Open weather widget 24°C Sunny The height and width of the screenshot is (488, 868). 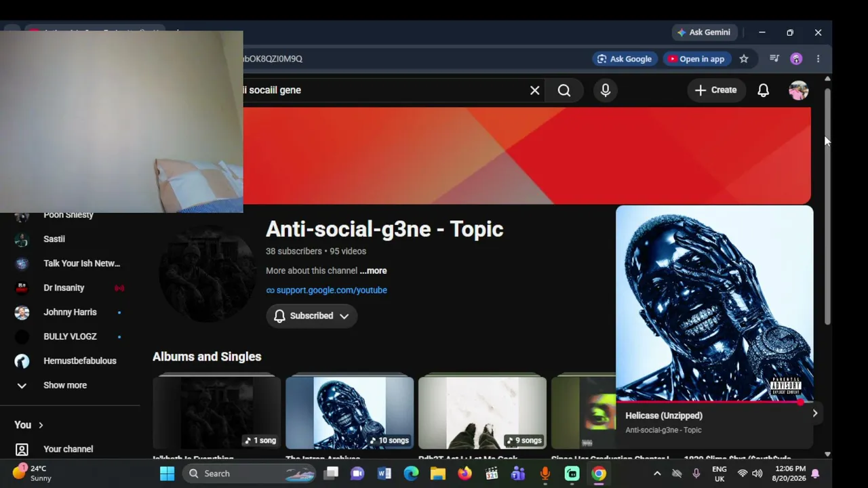32,473
